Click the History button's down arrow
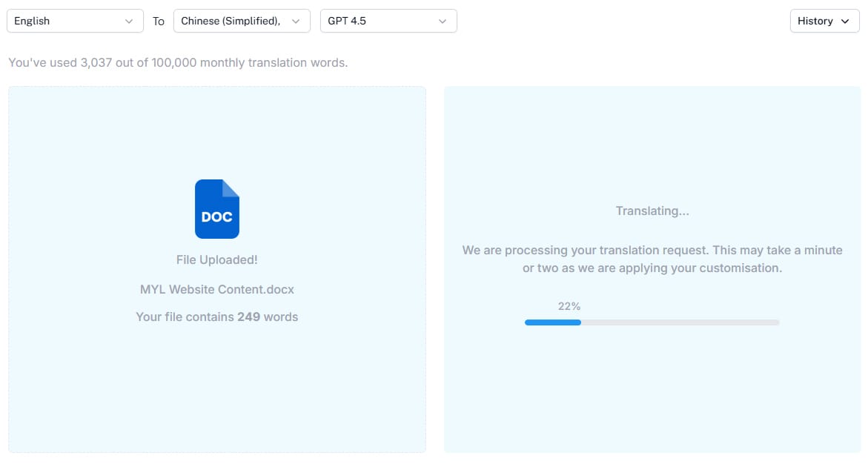 pos(845,21)
